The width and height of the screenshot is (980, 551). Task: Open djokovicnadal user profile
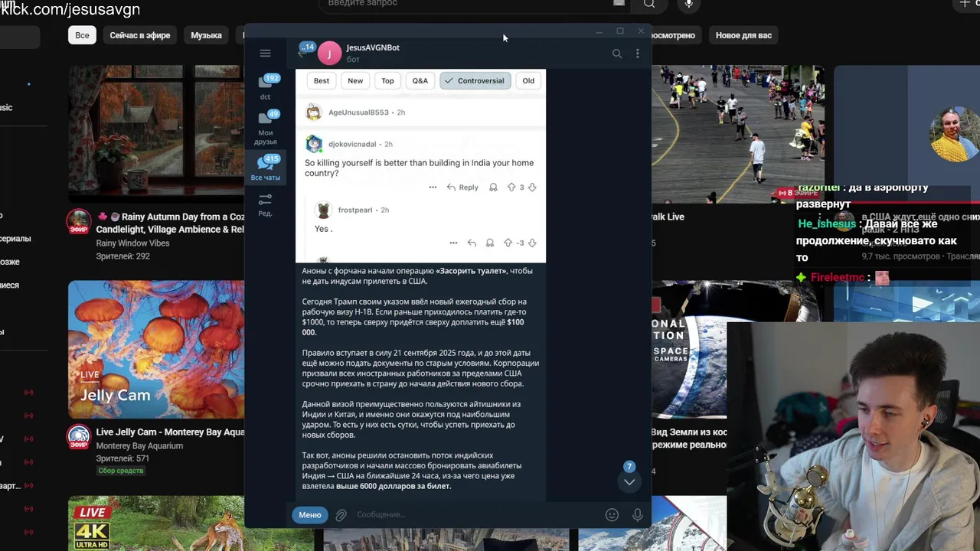tap(352, 144)
